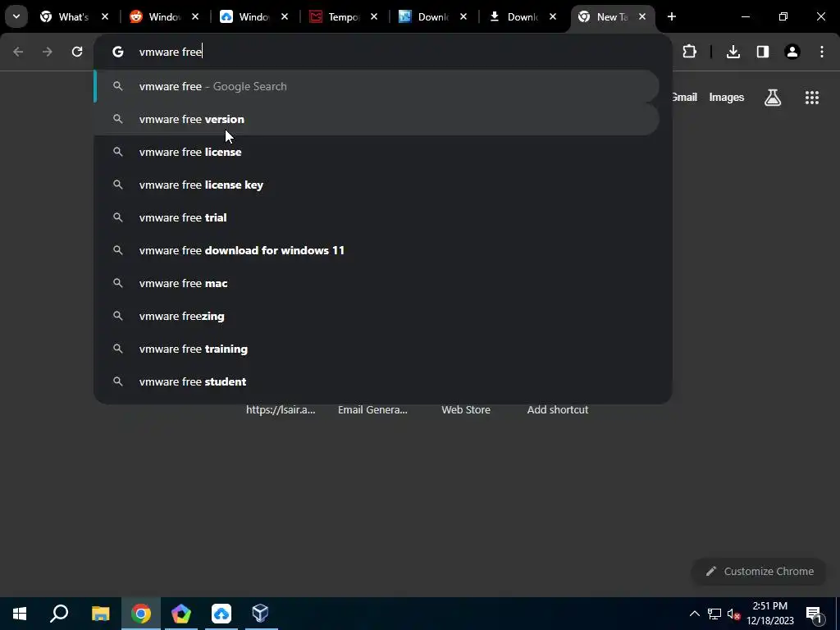
Task: Select "vmware free training" suggestion
Action: [x=376, y=349]
